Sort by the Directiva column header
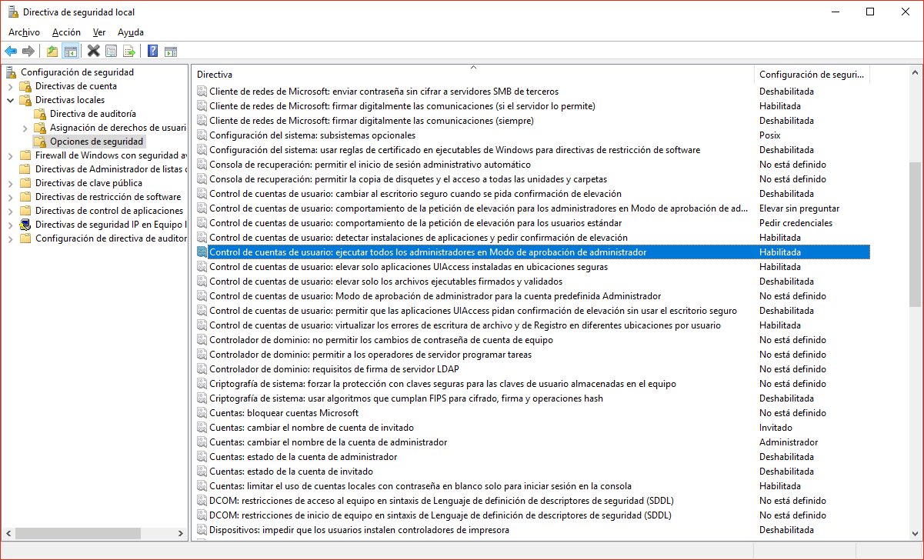Screen dimensions: 924x560 point(473,75)
